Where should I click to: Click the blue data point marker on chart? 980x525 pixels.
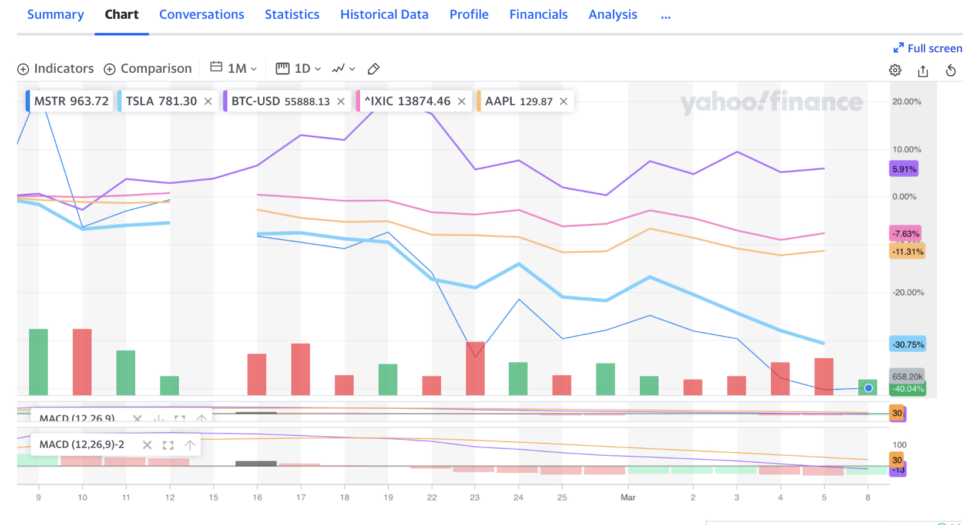coord(868,388)
